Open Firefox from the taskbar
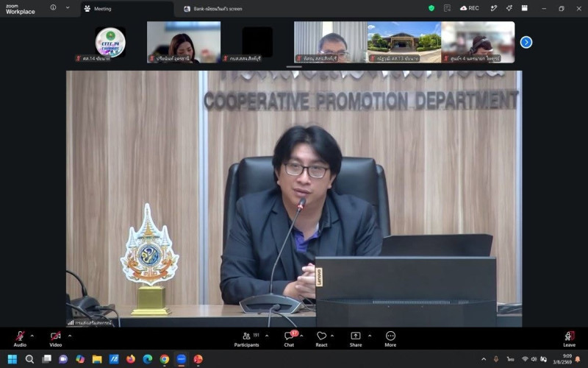This screenshot has height=368, width=588. (x=131, y=359)
